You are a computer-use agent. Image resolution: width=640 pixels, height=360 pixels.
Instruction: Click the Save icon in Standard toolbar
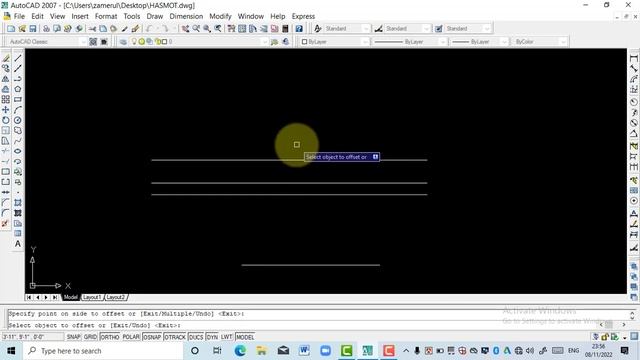pos(33,29)
